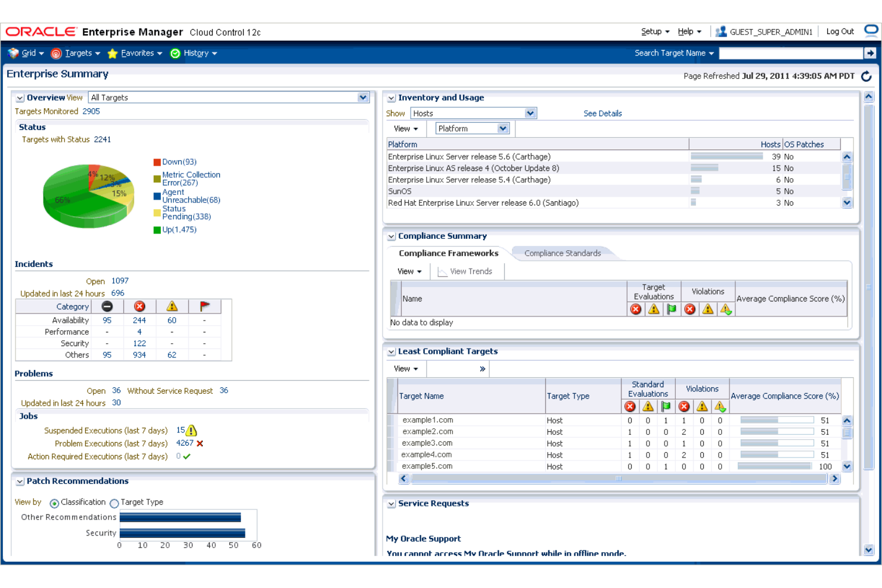Image resolution: width=882 pixels, height=588 pixels.
Task: Click the Targets bullseye icon
Action: pos(56,53)
